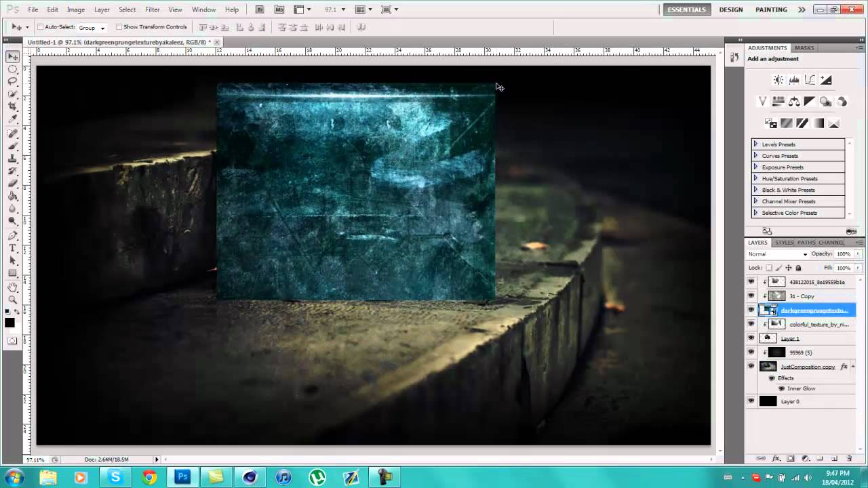Open the Auto-Select Group dropdown

pos(92,28)
